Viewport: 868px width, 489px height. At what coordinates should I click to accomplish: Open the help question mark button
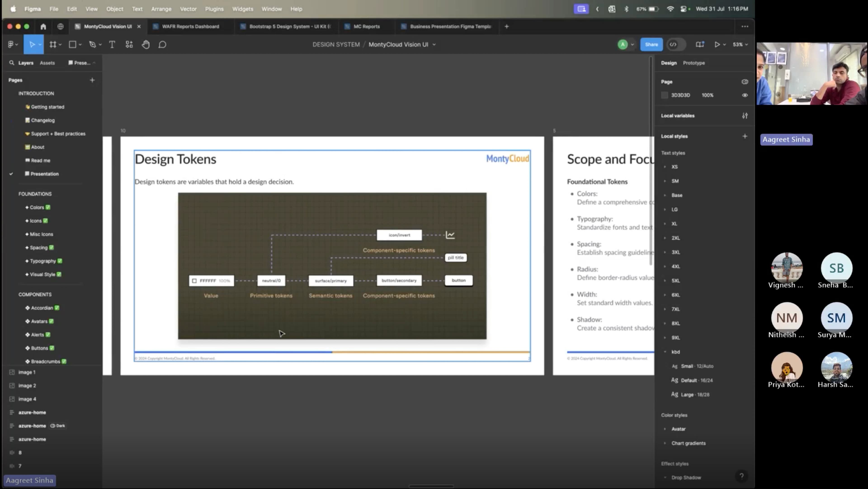pos(741,476)
